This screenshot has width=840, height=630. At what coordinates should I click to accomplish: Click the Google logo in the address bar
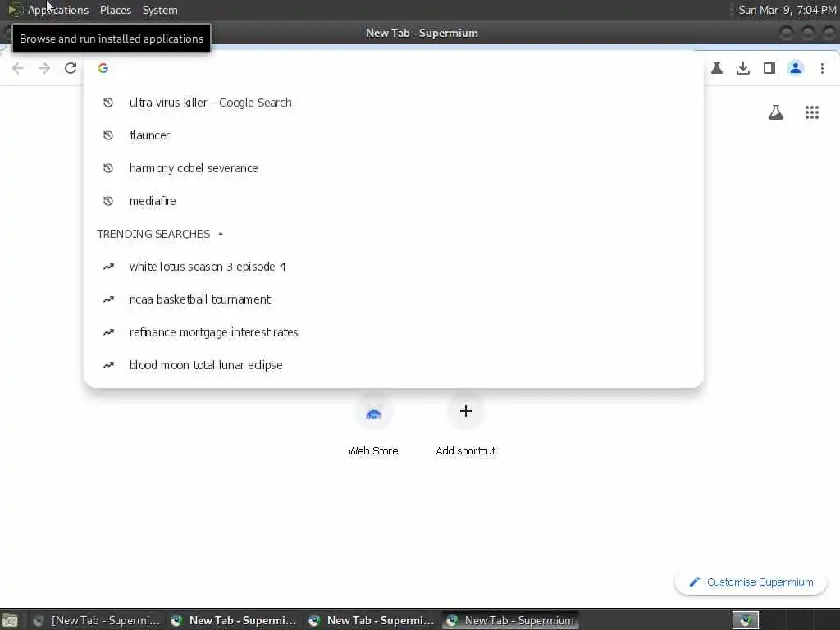coord(103,68)
